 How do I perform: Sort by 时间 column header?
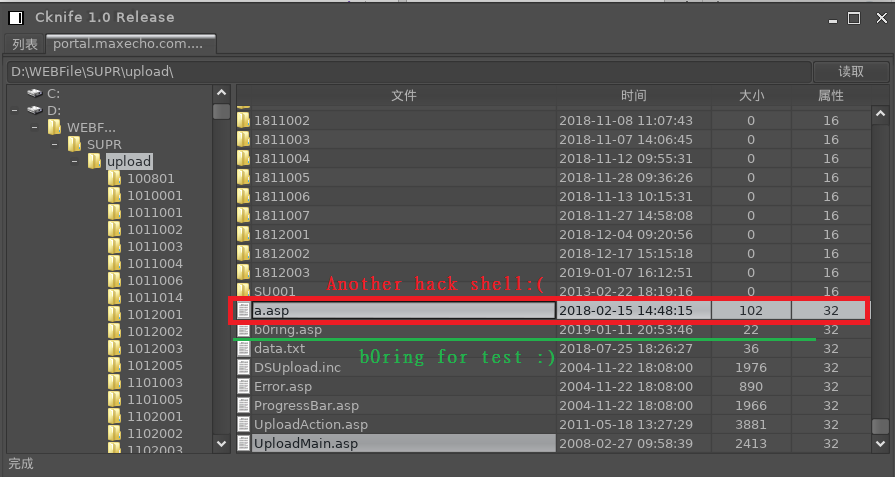point(634,95)
